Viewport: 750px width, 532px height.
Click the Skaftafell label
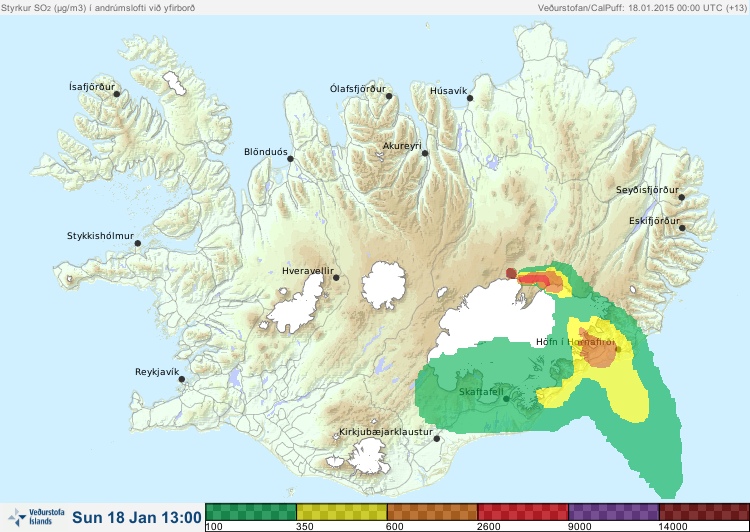[481, 392]
